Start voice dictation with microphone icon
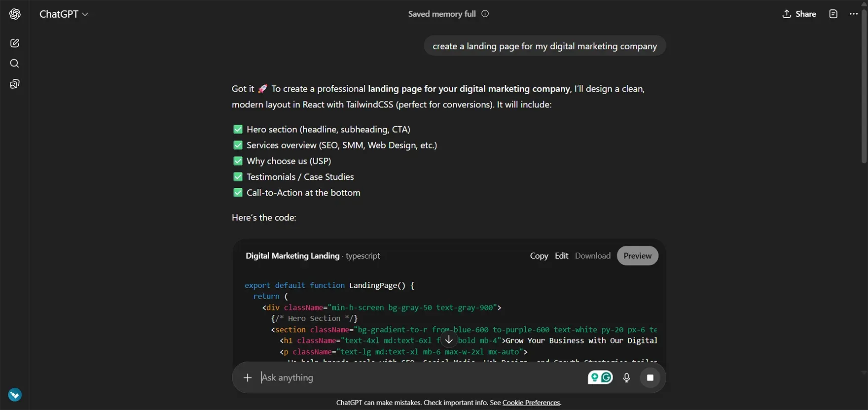 tap(626, 377)
